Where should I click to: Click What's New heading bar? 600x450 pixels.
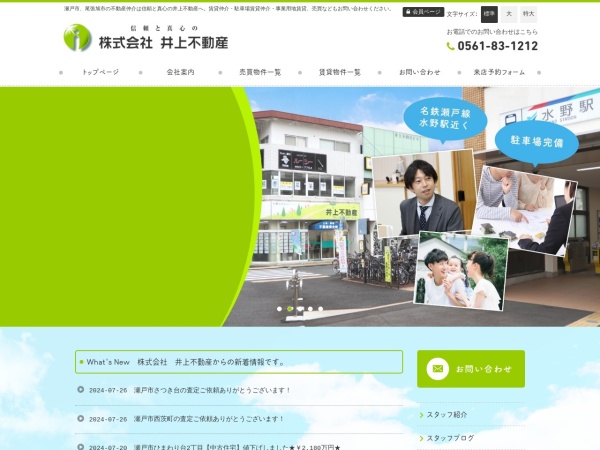[x=239, y=362]
